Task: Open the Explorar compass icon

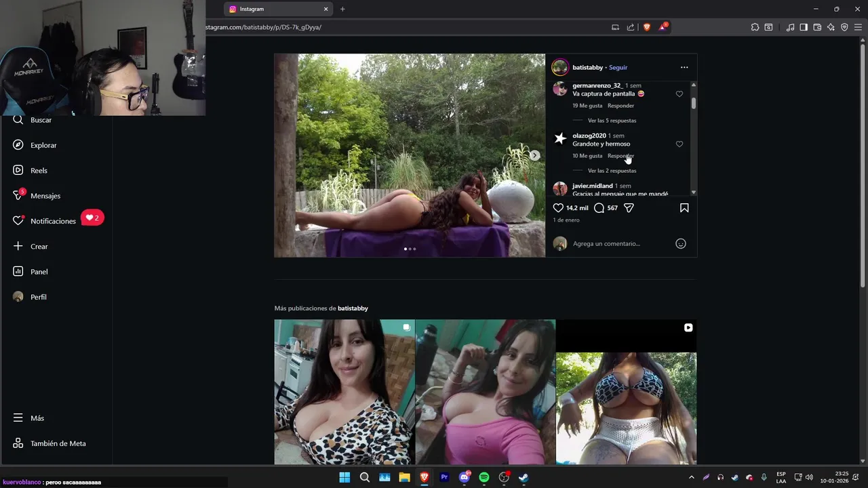Action: pos(18,145)
